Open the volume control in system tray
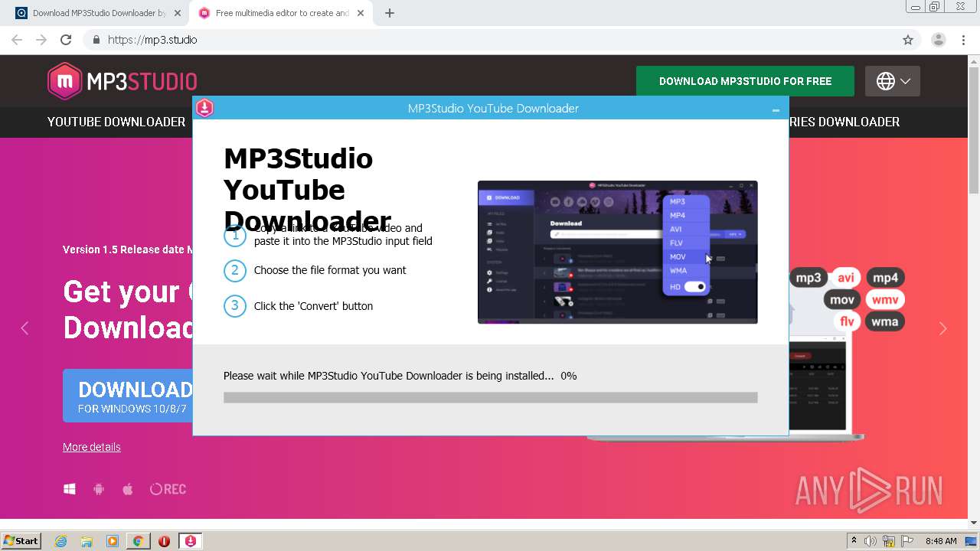The image size is (980, 551). coord(871,541)
